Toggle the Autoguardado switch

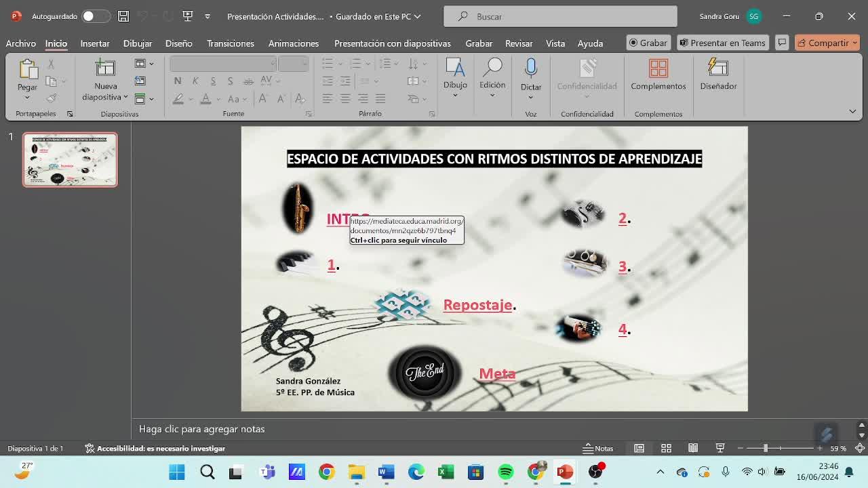click(x=95, y=16)
